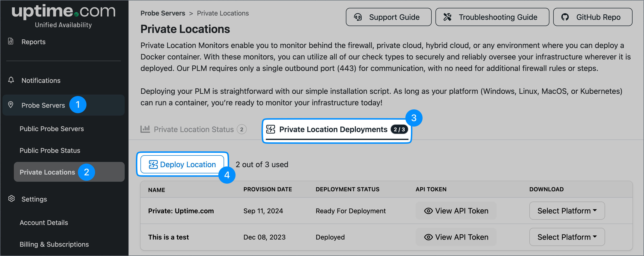Click the Private Locations page heading
Screen dimensions: 644x256
(185, 29)
